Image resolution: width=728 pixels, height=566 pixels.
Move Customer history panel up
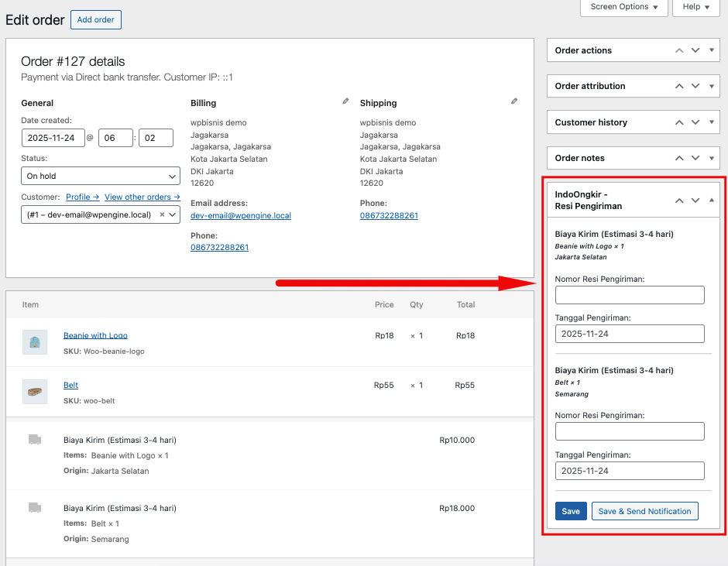click(679, 122)
